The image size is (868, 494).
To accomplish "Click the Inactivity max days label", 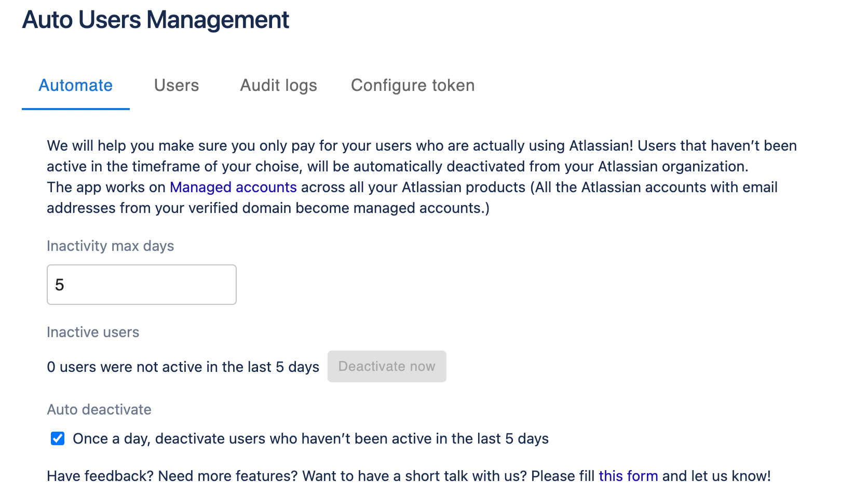I will [x=110, y=246].
